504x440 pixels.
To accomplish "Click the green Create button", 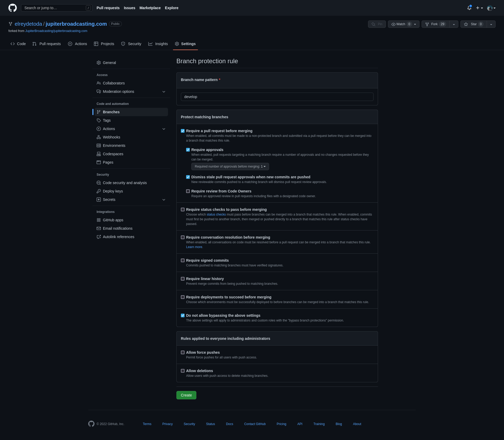I will (186, 395).
